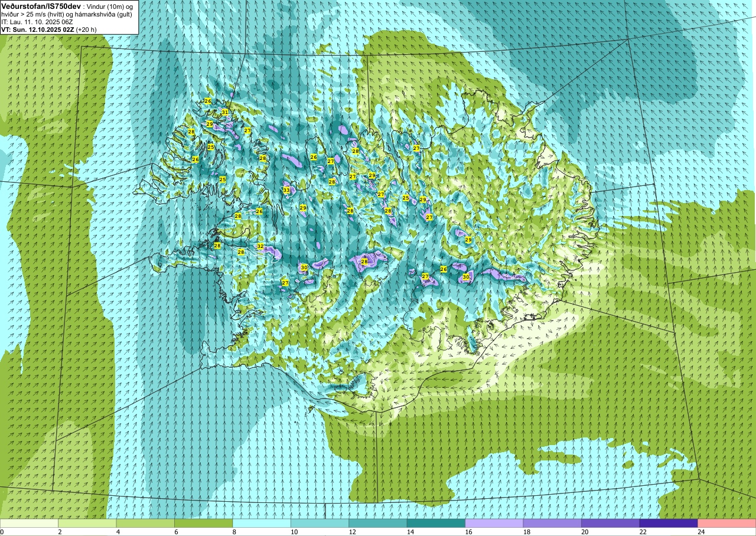Screen dimensions: 756x536
Task: Click the violet 20–22 legend swatch
Action: [x=611, y=523]
